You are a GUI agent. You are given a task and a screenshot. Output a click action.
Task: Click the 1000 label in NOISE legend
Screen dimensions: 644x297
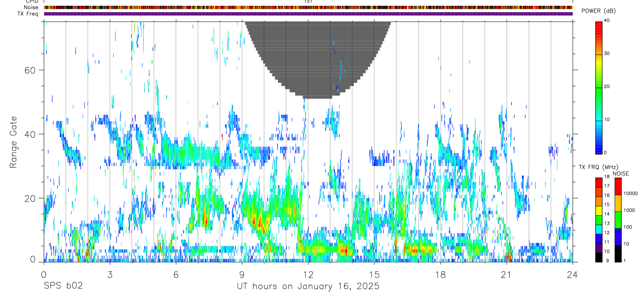pyautogui.click(x=628, y=211)
